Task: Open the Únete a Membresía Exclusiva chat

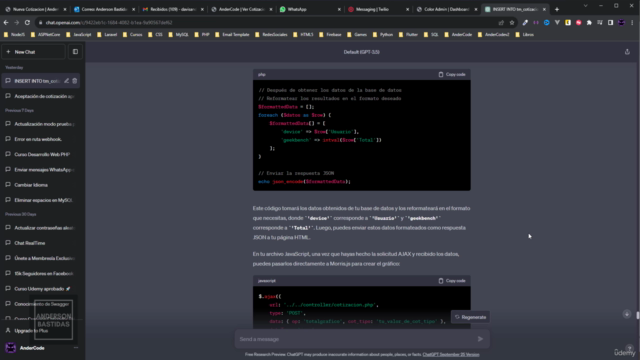Action: (40, 258)
